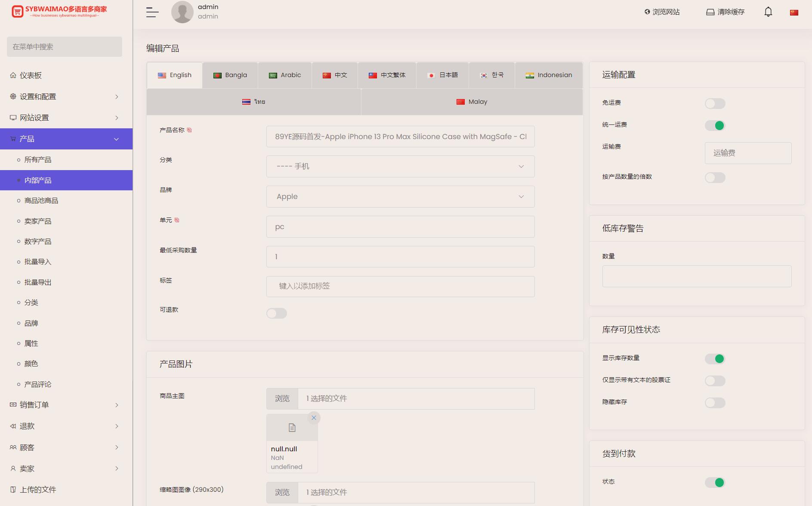Click the 在菜单中搜索 search field

pyautogui.click(x=65, y=47)
